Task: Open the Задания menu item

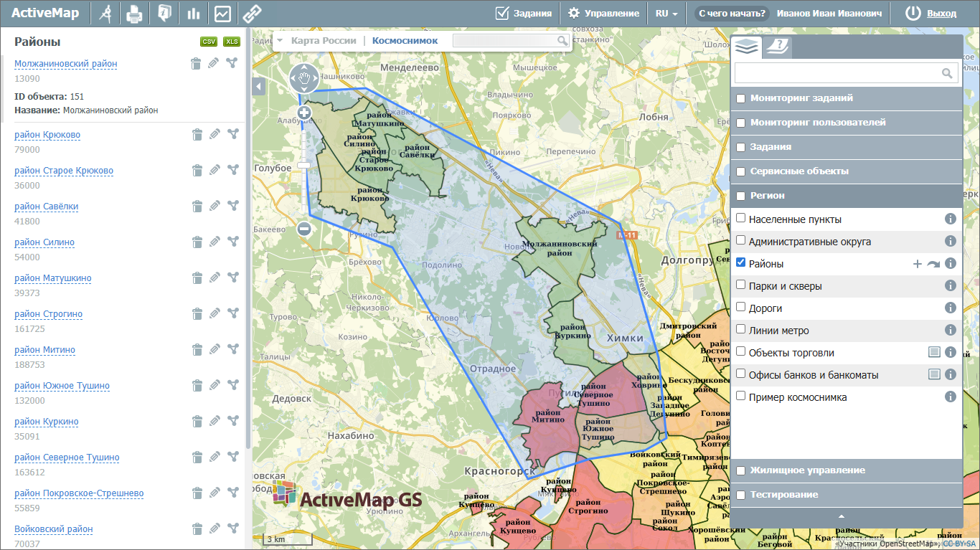Action: (524, 14)
